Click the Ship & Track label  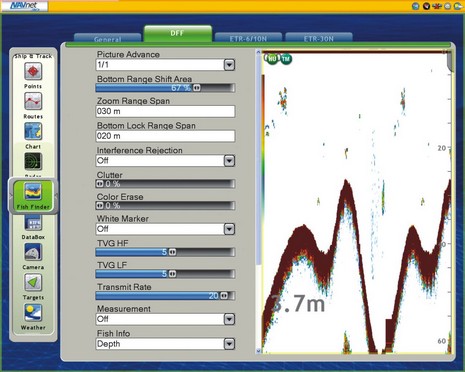[33, 56]
